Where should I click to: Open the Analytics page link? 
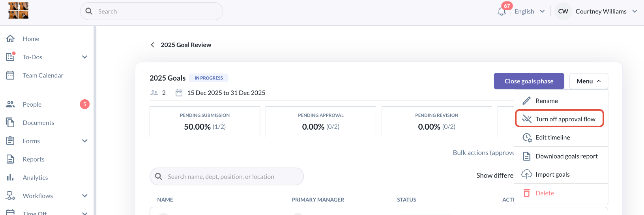pos(35,177)
